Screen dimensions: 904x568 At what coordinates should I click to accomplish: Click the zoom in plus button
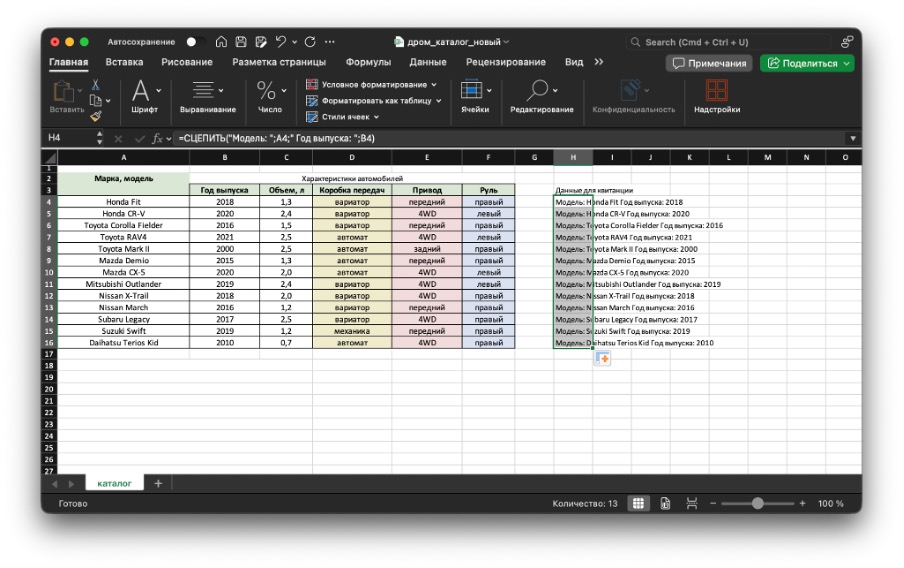802,503
